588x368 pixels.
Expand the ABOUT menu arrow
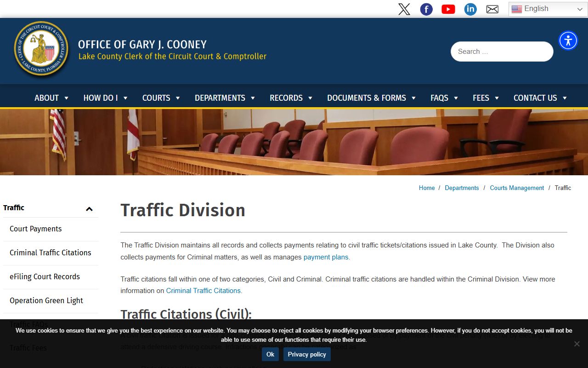pos(66,98)
